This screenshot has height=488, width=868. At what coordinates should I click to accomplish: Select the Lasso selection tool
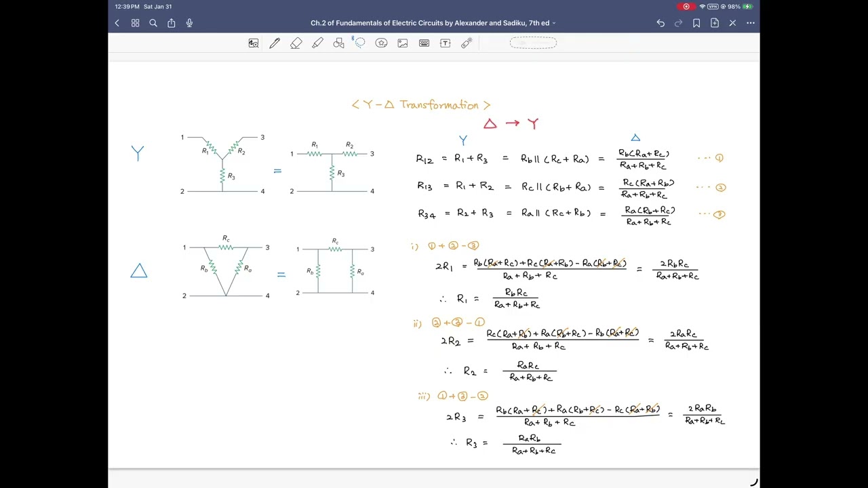pos(360,43)
